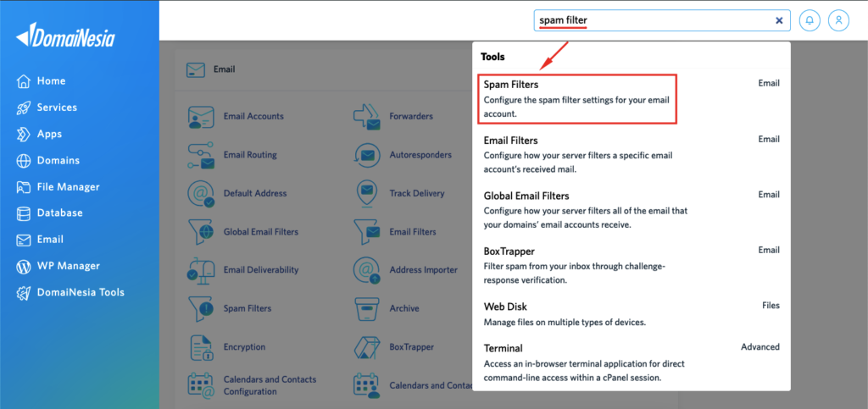Click the File Manager folder icon
Image resolution: width=868 pixels, height=409 pixels.
tap(23, 187)
